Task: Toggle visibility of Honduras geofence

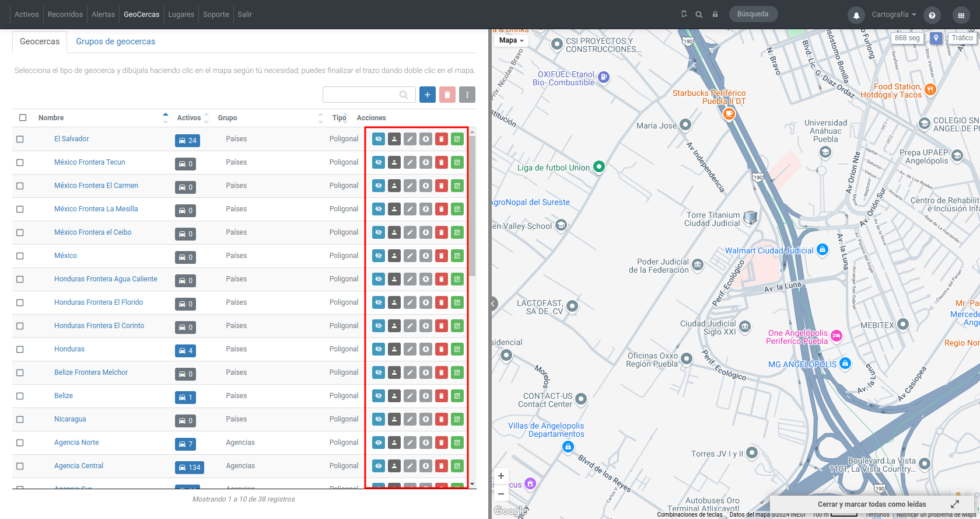Action: [x=379, y=349]
